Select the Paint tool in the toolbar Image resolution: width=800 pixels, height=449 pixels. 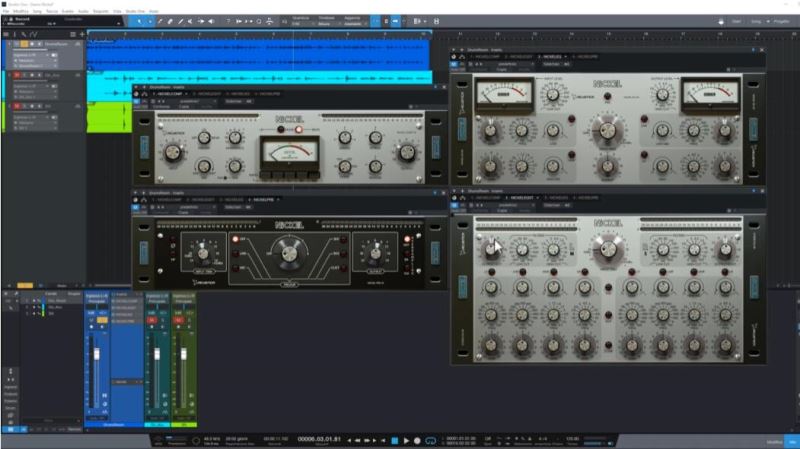(x=180, y=21)
